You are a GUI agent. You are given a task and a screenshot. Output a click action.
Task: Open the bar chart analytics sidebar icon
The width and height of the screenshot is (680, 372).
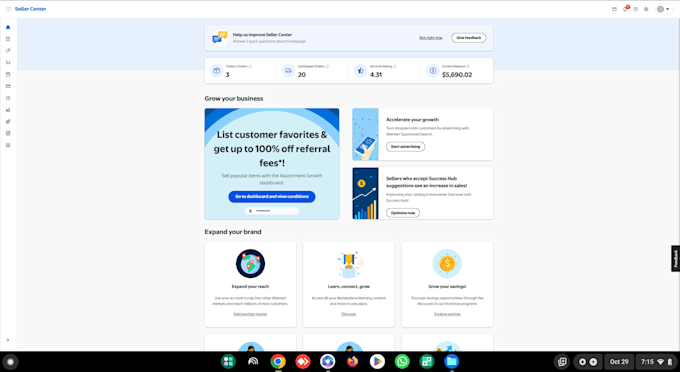[8, 110]
